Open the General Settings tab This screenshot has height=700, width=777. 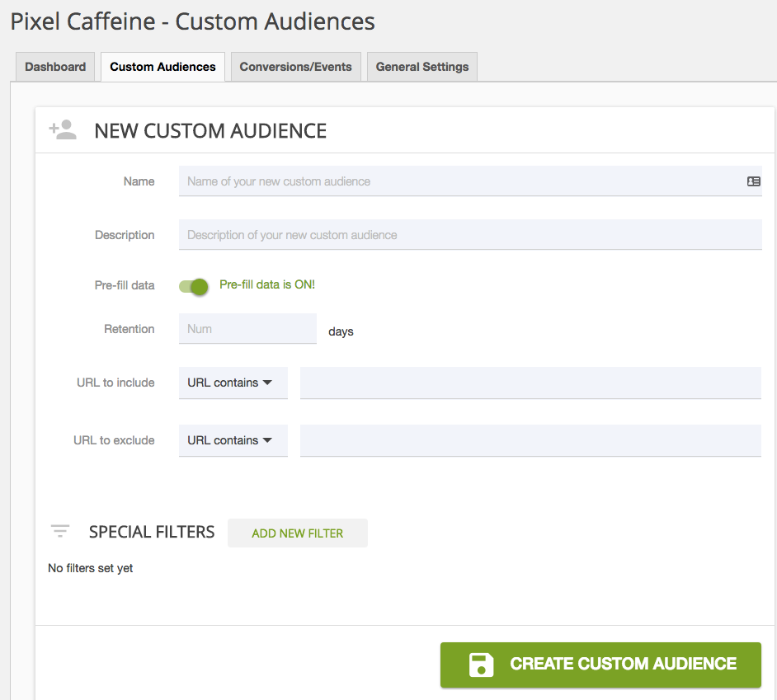point(422,67)
